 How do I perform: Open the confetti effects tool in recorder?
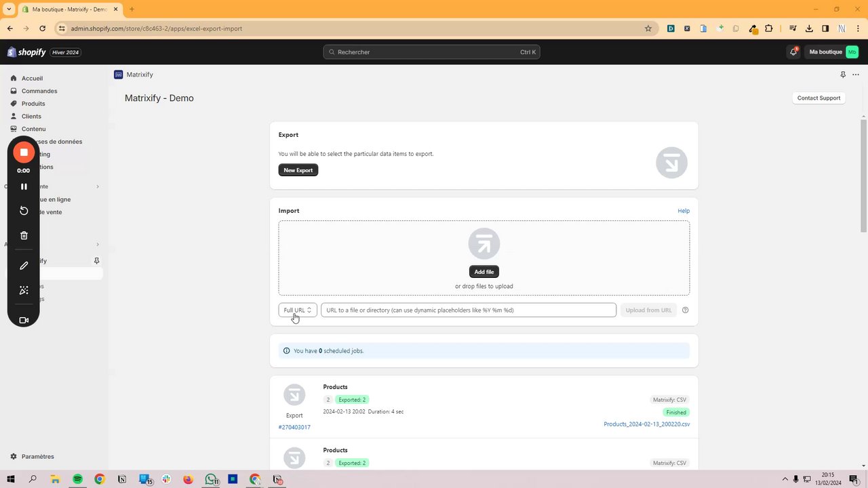point(24,290)
